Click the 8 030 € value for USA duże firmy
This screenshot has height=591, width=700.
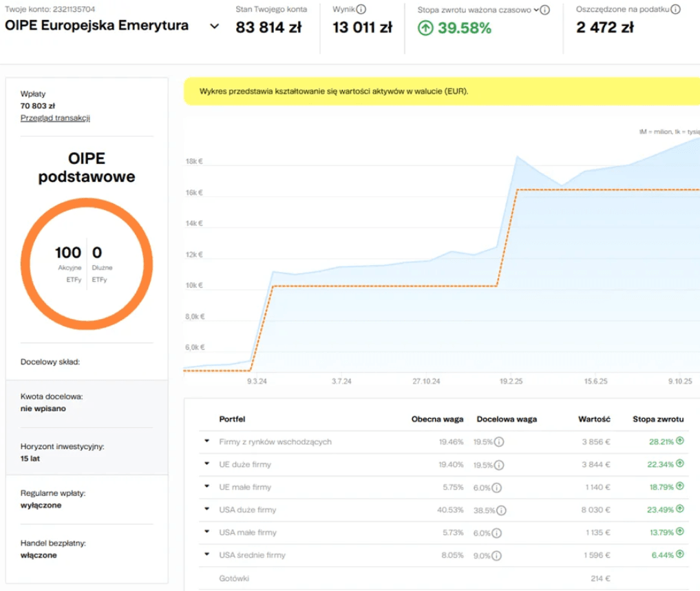[595, 510]
